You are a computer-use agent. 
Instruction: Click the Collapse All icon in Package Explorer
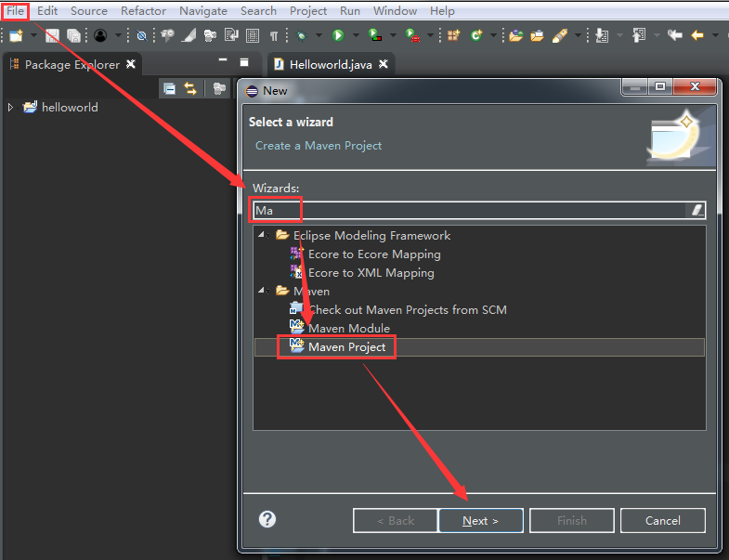pos(170,88)
